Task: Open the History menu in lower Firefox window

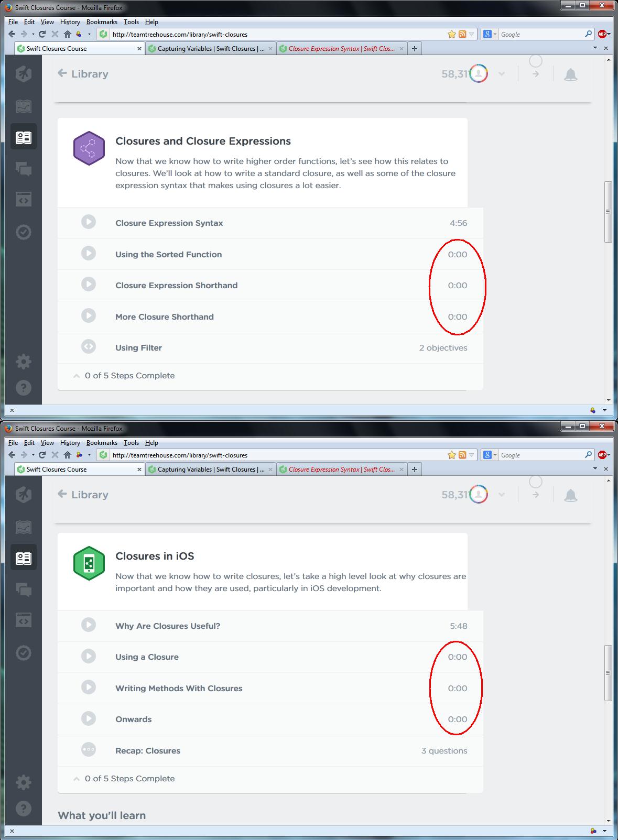Action: tap(70, 443)
